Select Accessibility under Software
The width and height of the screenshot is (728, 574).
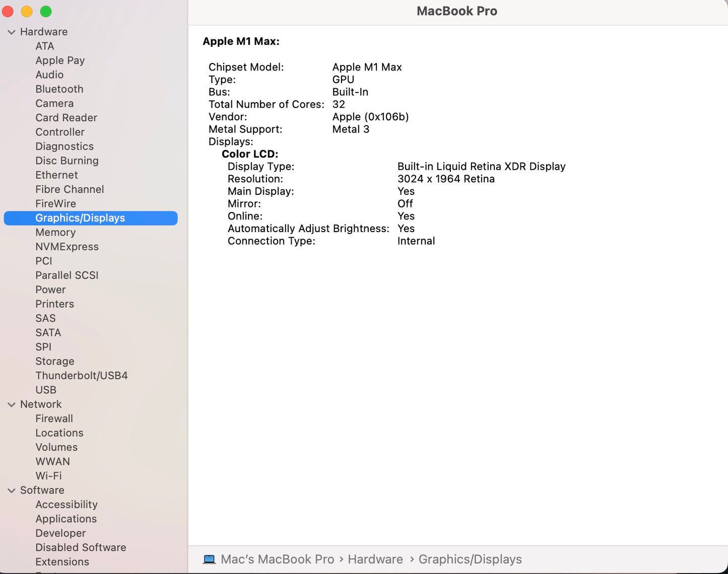[x=67, y=505]
